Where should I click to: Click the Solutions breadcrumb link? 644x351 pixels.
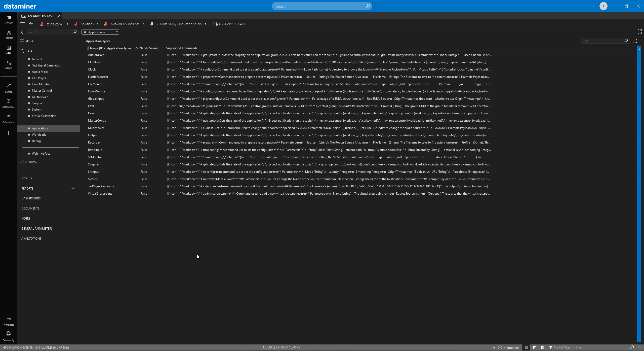(87, 24)
